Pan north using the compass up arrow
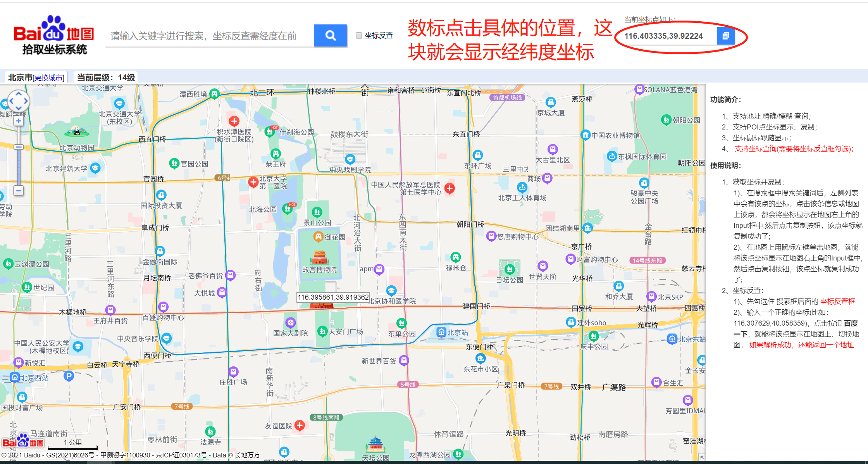 [18, 93]
